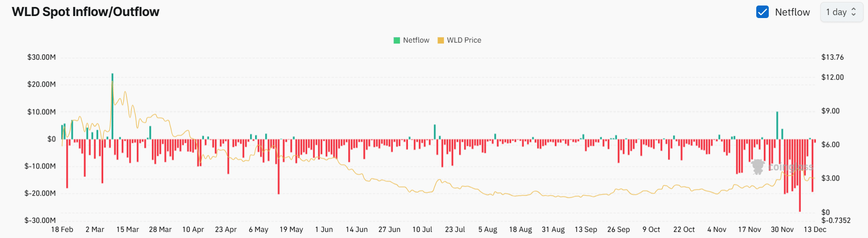
Task: Click the $10.00M left axis label
Action: click(42, 112)
